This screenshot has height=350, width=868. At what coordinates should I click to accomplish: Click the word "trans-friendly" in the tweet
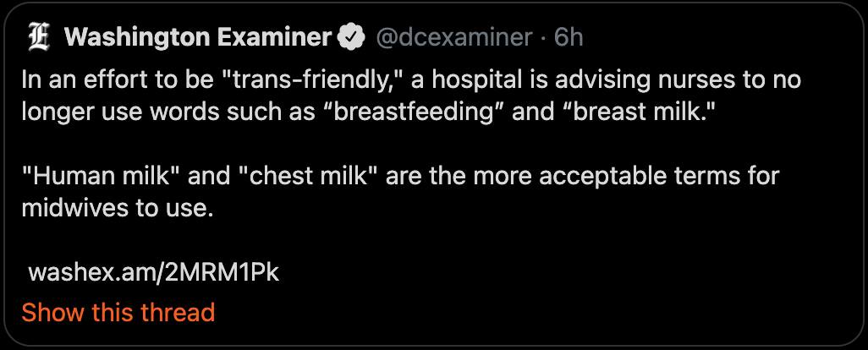[x=313, y=80]
